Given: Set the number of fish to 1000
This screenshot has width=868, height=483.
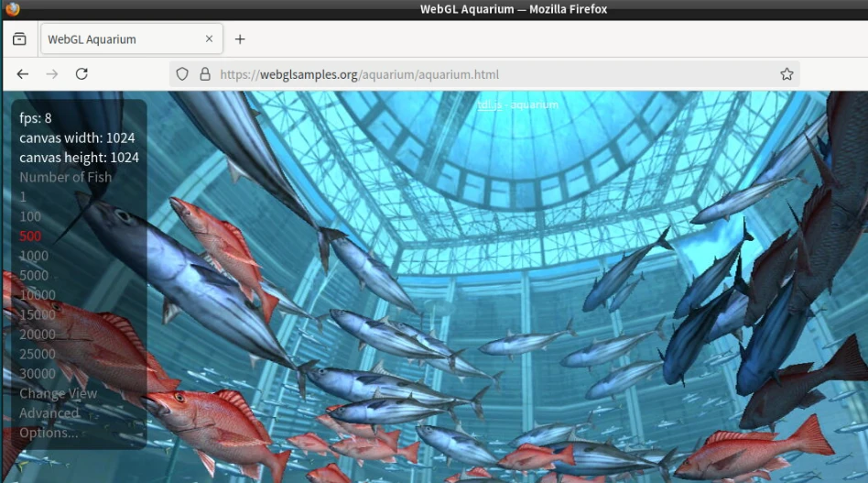Looking at the screenshot, I should (34, 256).
